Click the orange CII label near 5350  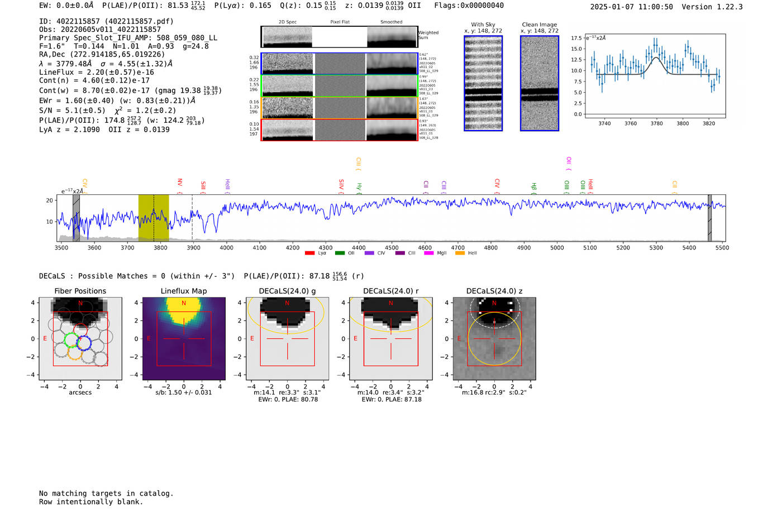(674, 187)
